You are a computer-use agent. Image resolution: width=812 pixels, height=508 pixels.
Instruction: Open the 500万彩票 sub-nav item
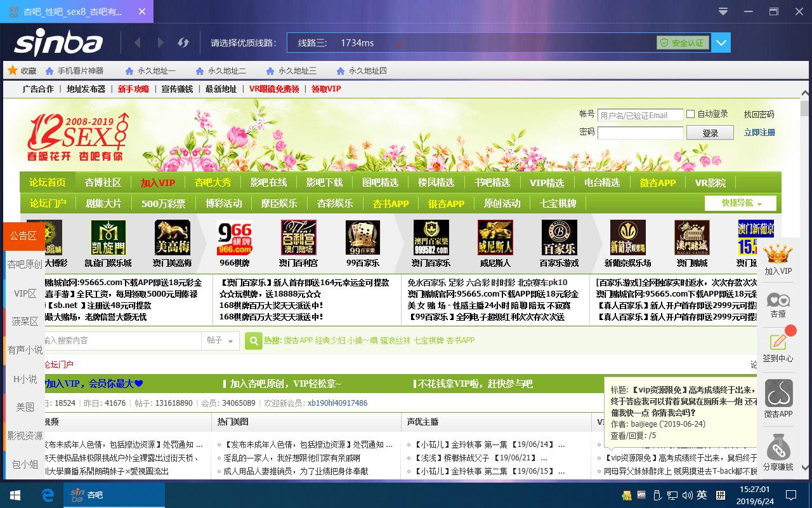coord(163,203)
